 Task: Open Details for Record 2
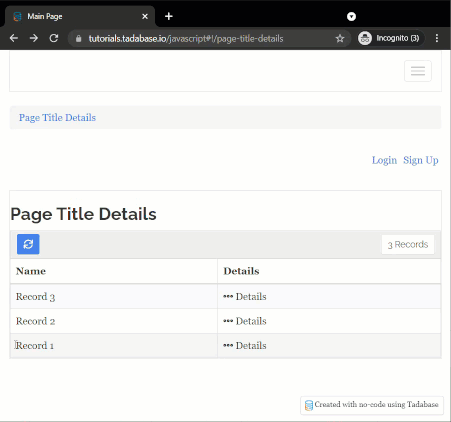click(245, 321)
